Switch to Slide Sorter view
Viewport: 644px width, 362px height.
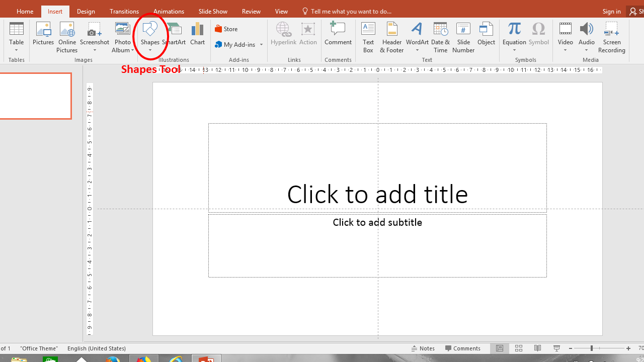[x=518, y=348]
